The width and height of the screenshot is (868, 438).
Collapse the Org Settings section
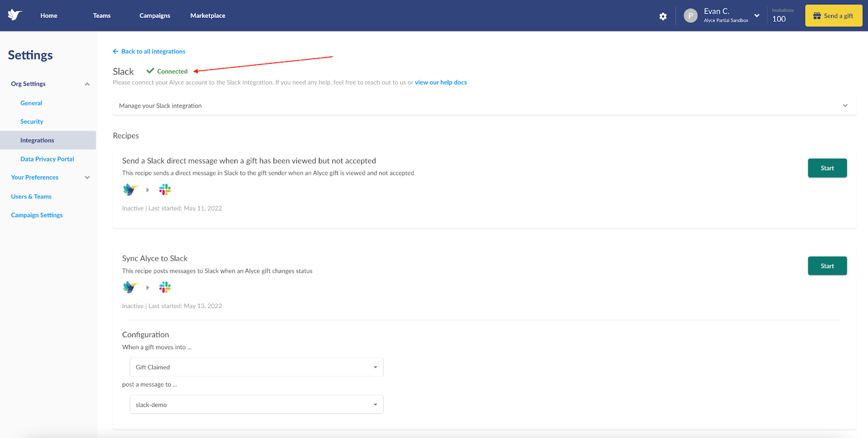87,84
